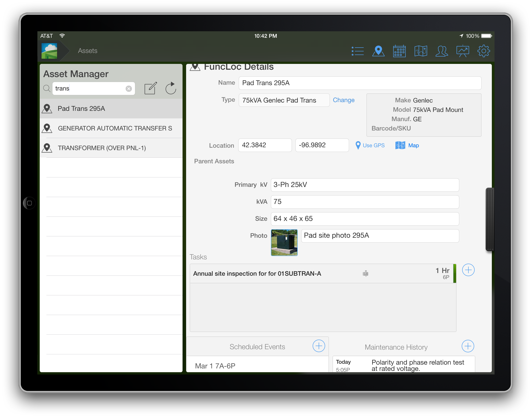Refresh the Asset Manager list
532x418 pixels.
(171, 88)
